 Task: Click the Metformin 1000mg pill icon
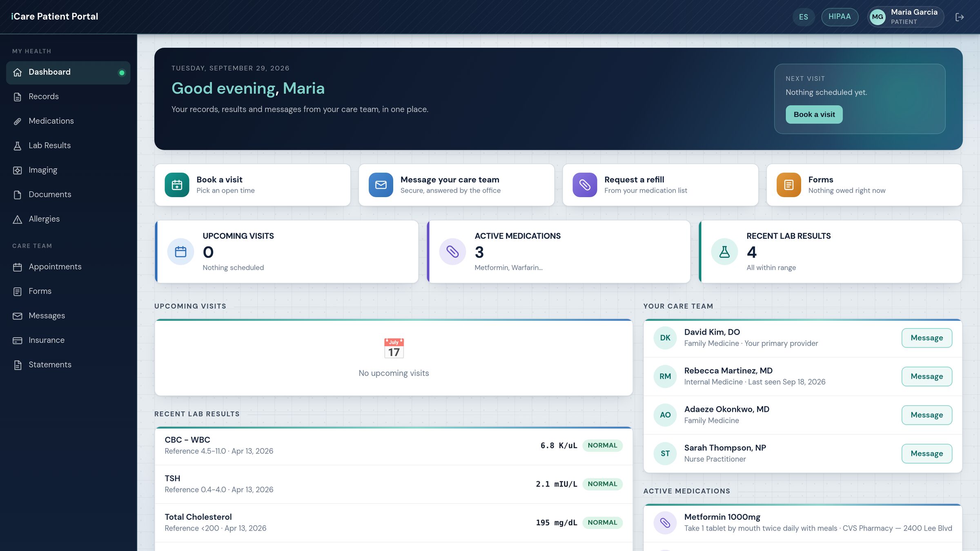click(x=665, y=523)
